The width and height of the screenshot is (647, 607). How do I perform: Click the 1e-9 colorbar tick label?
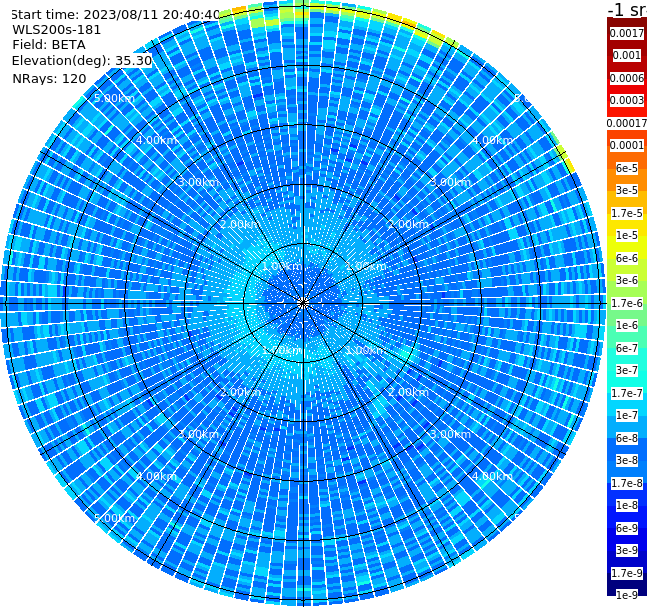tap(627, 595)
